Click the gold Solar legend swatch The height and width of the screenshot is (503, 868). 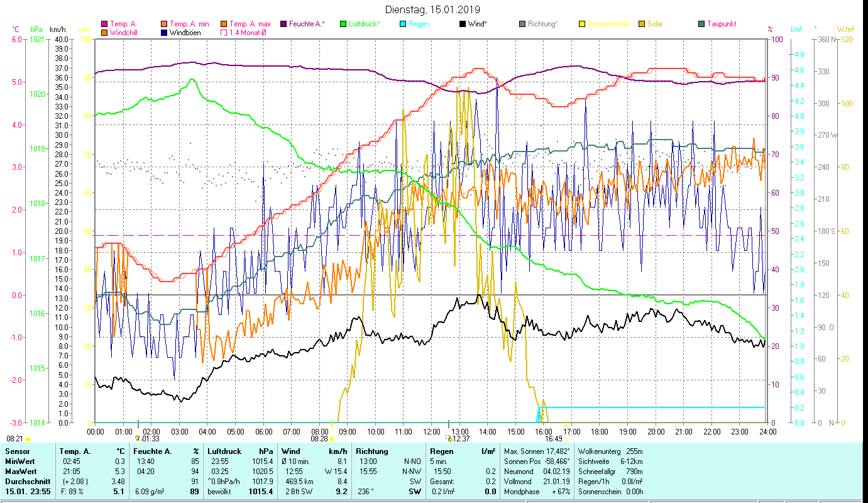[642, 24]
